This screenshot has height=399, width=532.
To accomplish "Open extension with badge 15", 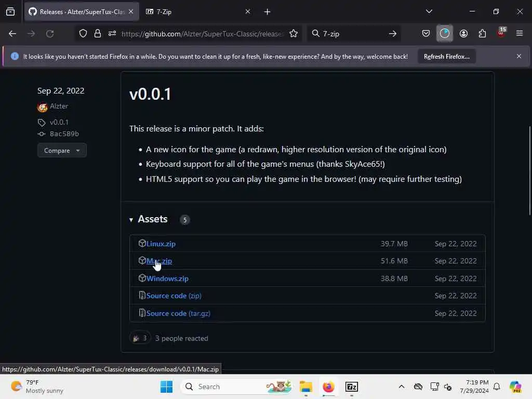I will click(x=501, y=33).
